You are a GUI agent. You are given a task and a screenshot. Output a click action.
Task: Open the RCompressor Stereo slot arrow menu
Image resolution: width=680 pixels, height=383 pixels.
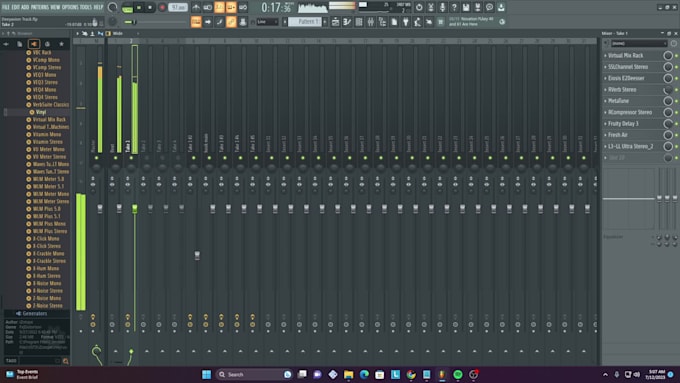pos(605,112)
